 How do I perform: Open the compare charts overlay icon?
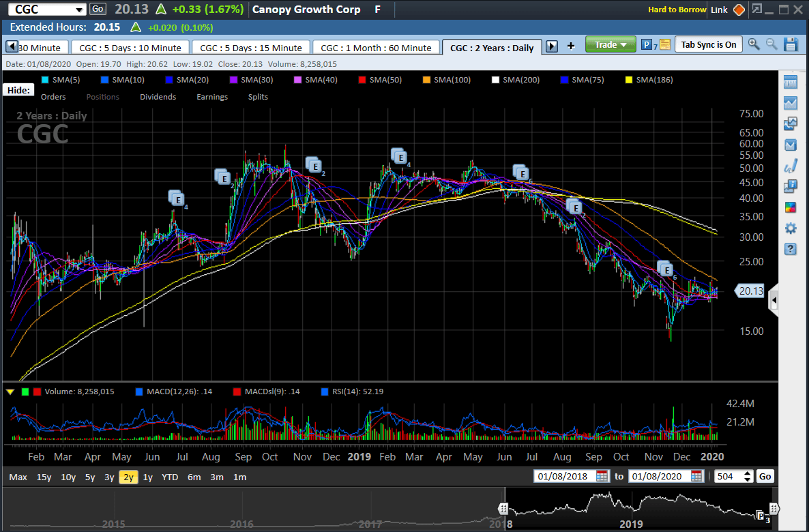[x=790, y=124]
